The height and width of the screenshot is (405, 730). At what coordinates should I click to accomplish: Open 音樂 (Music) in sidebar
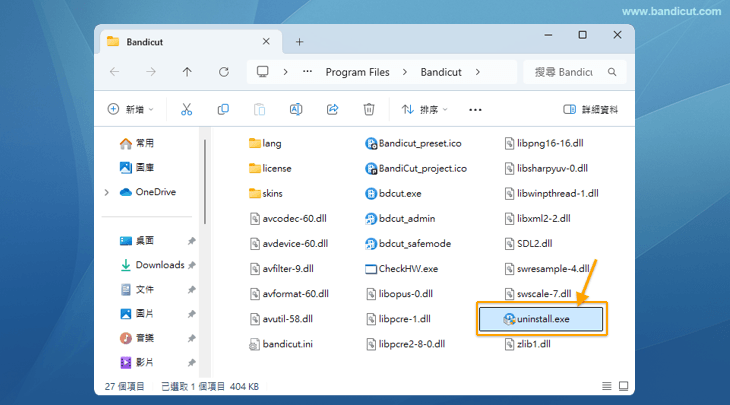137,338
